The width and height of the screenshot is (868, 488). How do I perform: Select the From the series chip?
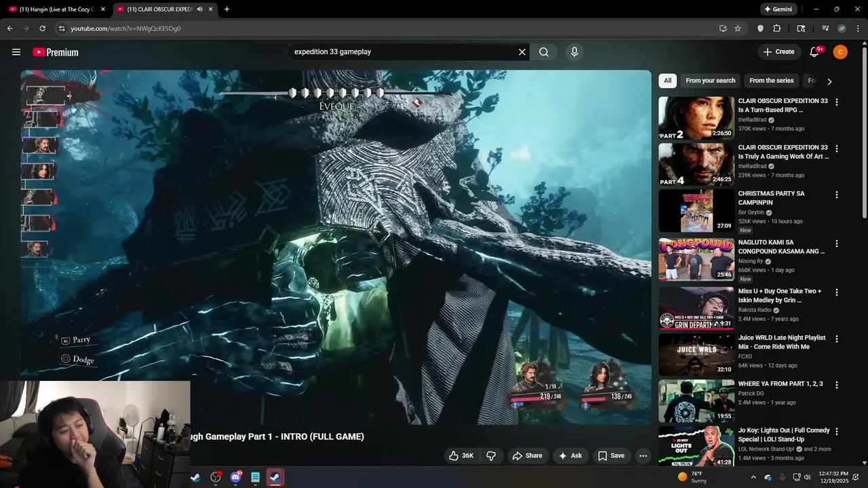point(771,81)
